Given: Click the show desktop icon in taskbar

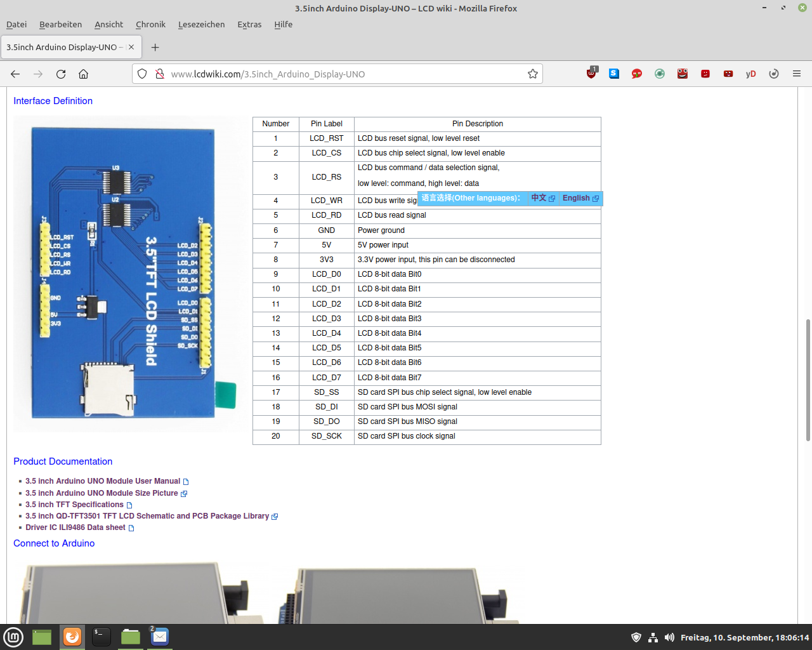Looking at the screenshot, I should pyautogui.click(x=42, y=637).
